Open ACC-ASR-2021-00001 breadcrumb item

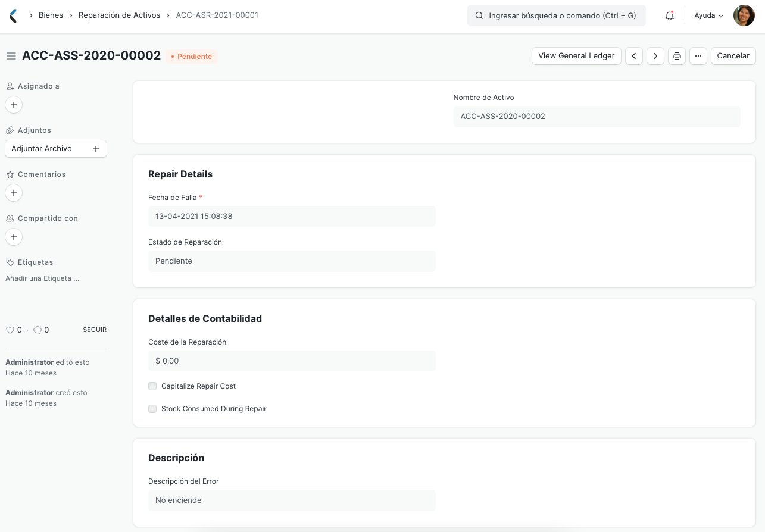217,15
